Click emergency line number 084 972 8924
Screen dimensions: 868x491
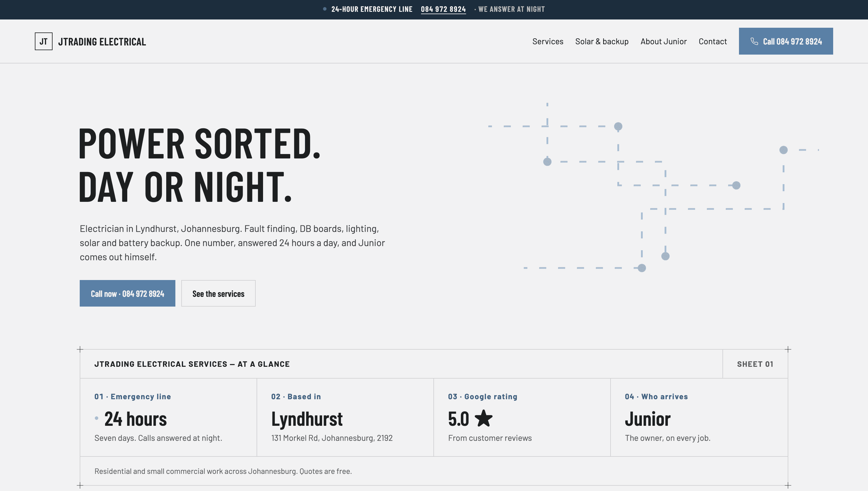[443, 9]
